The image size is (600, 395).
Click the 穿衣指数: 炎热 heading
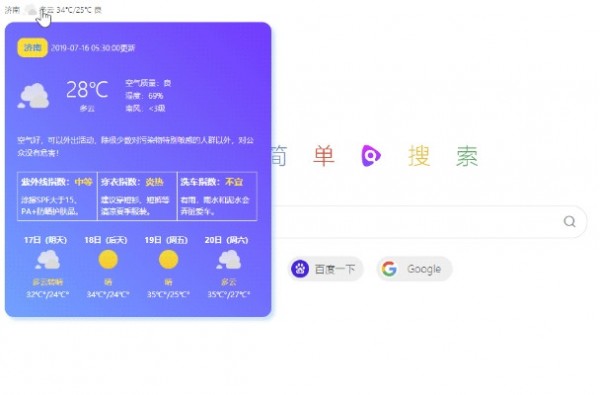click(132, 182)
